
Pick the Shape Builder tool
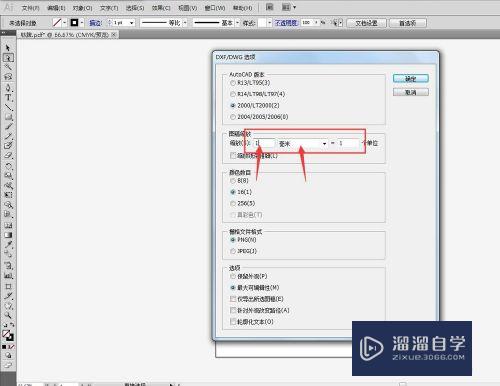click(x=8, y=205)
